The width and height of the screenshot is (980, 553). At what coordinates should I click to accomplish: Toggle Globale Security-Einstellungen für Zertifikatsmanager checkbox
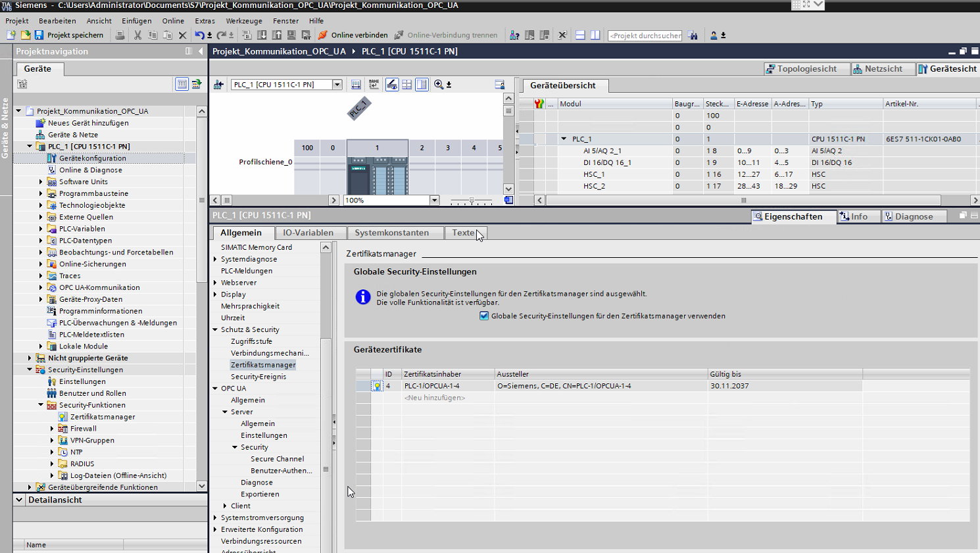coord(484,316)
